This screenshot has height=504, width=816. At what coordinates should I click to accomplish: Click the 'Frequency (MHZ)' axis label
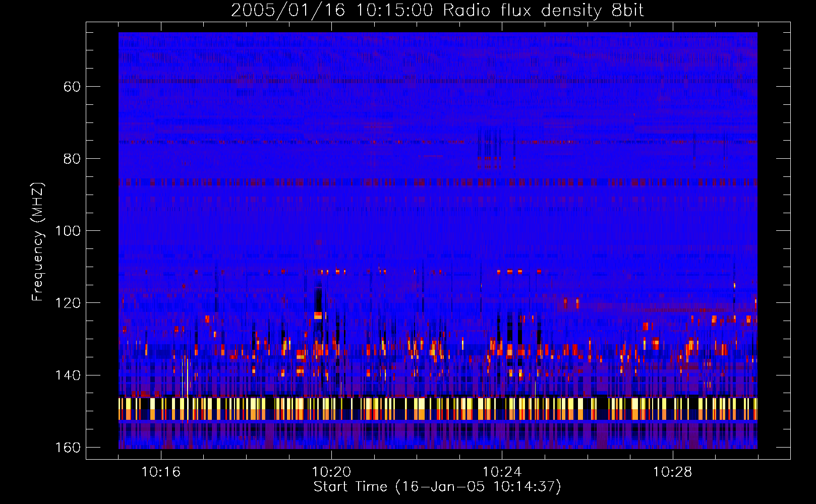pyautogui.click(x=37, y=242)
